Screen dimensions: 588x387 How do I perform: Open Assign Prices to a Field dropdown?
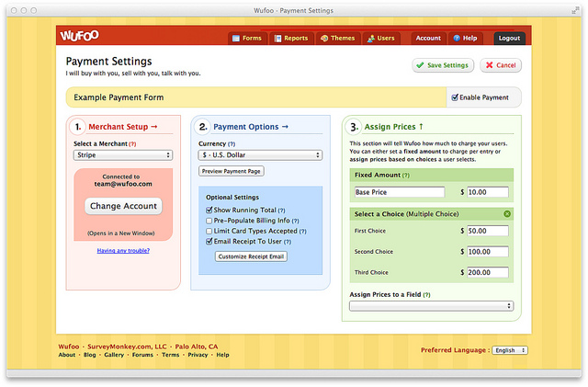(431, 306)
